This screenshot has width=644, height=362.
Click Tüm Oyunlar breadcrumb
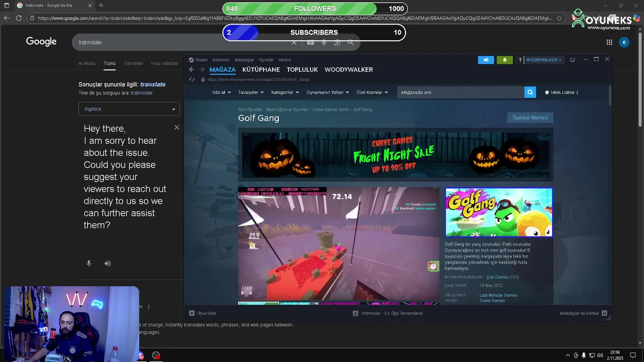pos(250,110)
